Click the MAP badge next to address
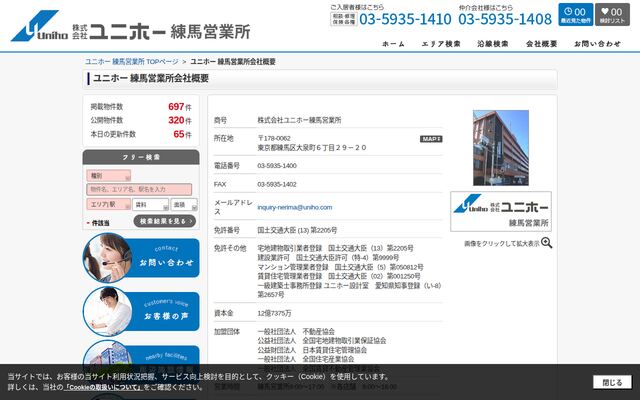This screenshot has width=640, height=400. coord(431,139)
